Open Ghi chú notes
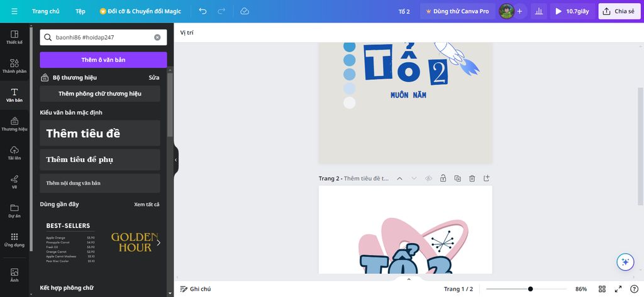This screenshot has width=644, height=297. [196, 289]
